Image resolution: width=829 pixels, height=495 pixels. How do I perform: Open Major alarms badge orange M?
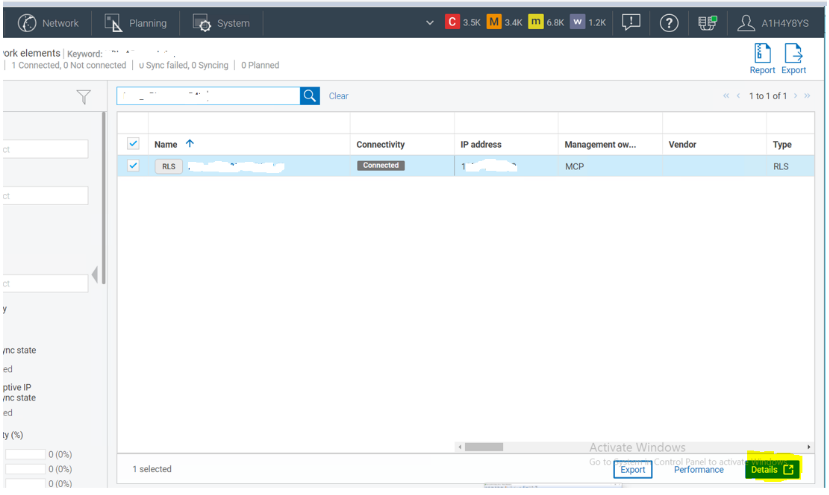pos(493,22)
